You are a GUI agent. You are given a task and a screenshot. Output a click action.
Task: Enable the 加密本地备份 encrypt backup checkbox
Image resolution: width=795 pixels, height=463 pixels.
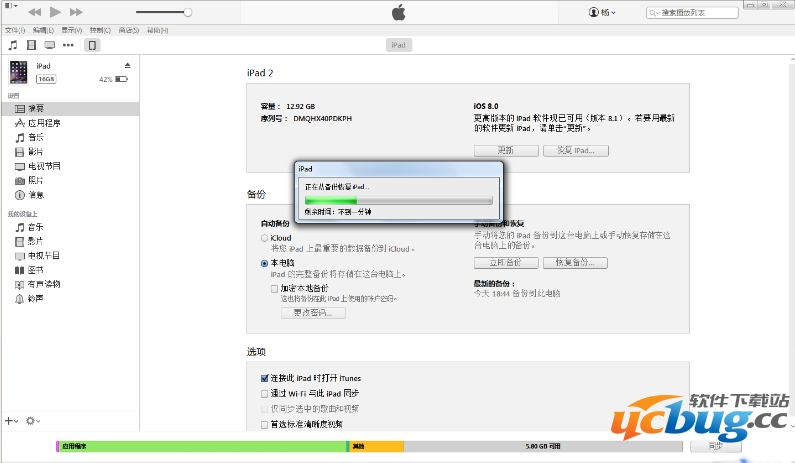pos(275,288)
